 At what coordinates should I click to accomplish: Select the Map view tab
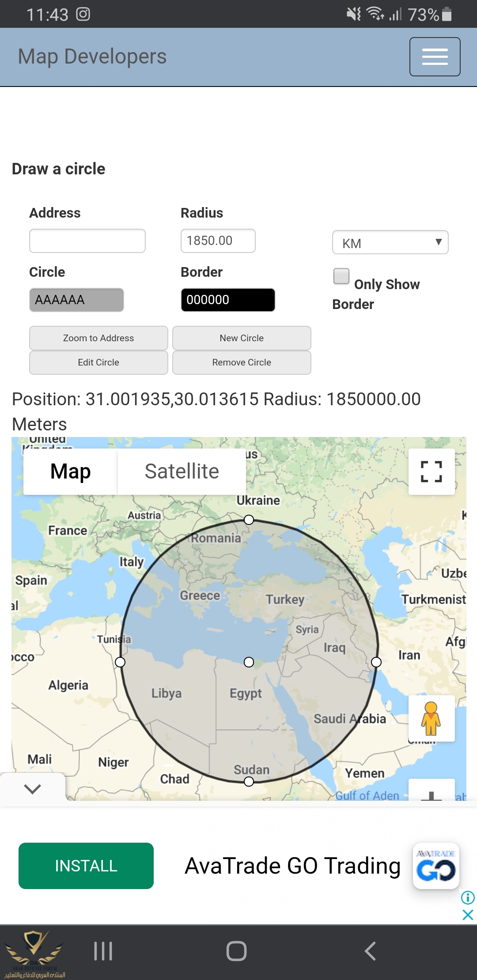pos(71,471)
